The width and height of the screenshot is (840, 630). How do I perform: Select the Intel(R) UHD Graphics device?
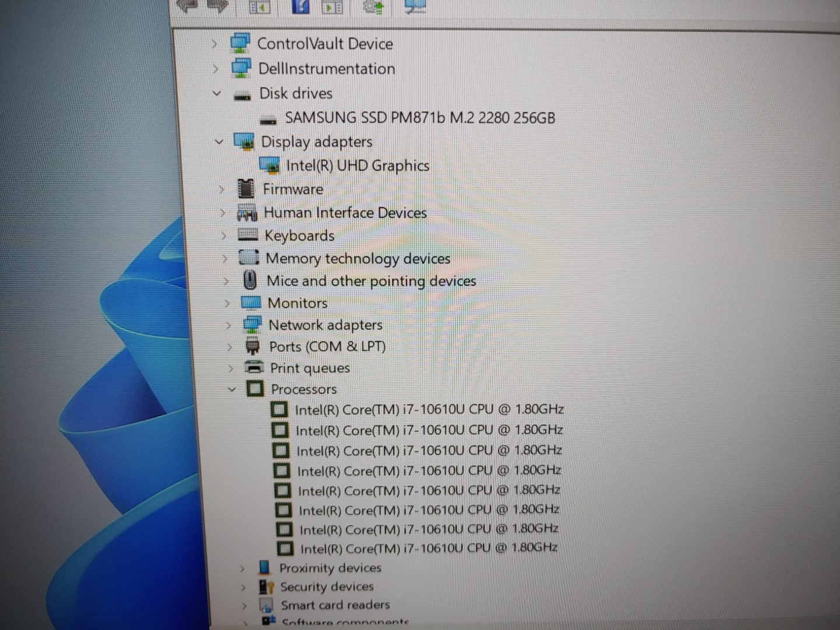point(358,166)
